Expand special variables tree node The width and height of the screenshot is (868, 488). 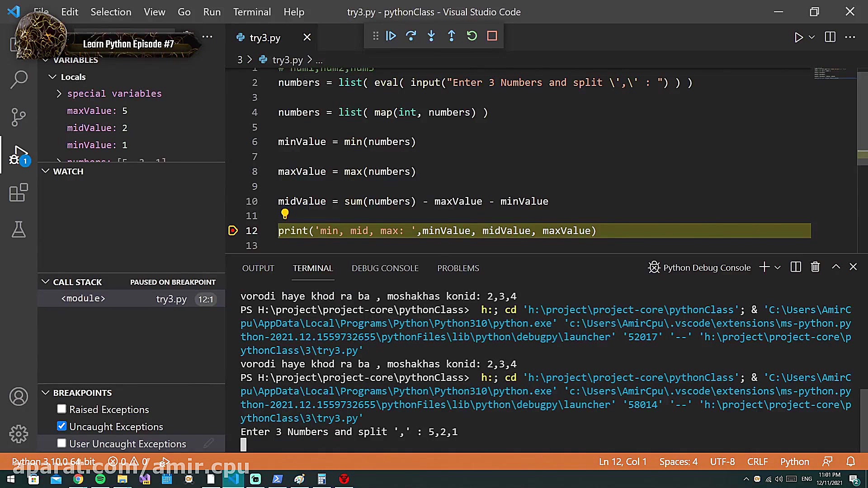(x=59, y=94)
